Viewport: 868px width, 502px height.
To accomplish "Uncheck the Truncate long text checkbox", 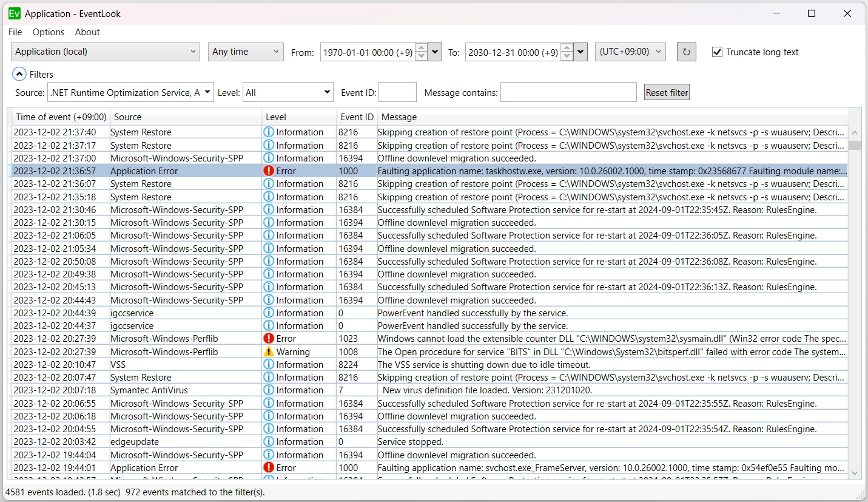I will pos(717,52).
